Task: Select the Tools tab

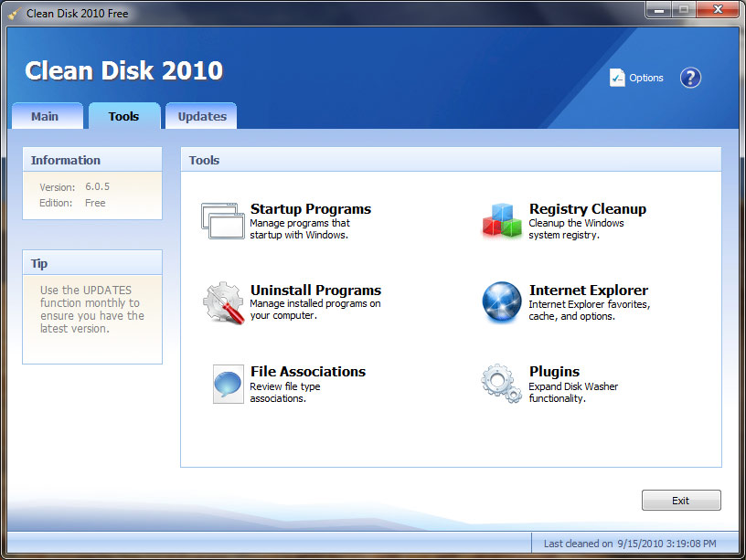Action: point(124,116)
